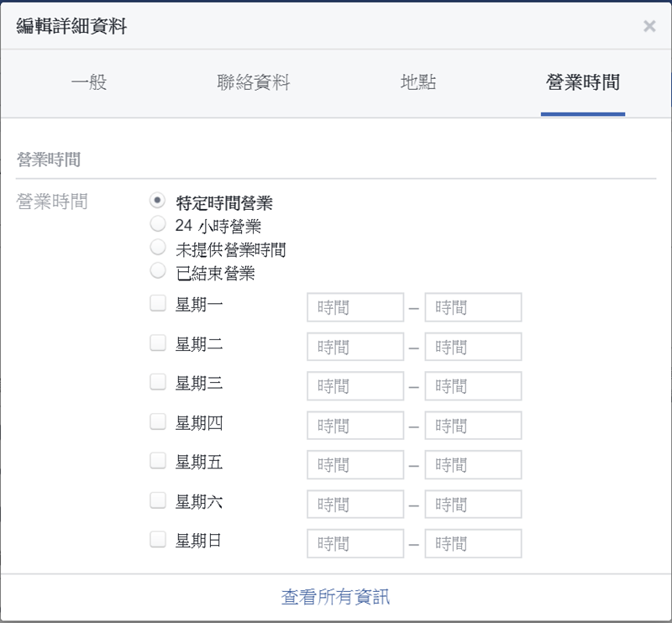Choose the 24 小時營業 radio option

(157, 224)
